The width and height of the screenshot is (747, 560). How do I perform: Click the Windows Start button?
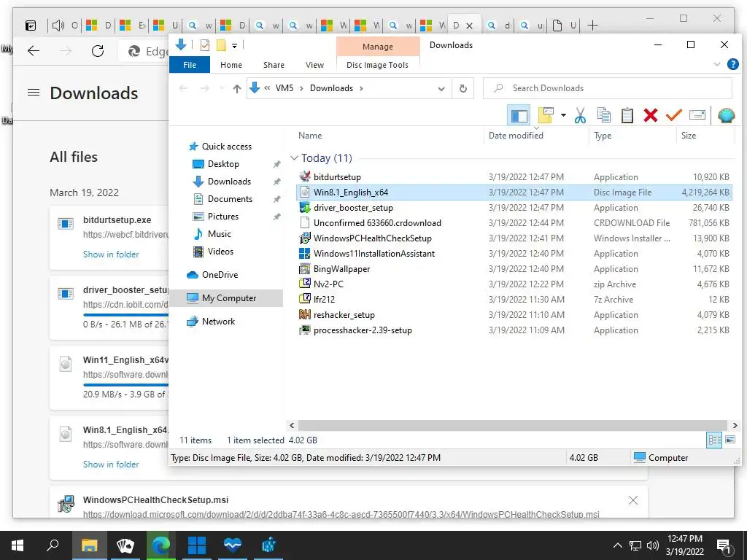click(x=18, y=545)
